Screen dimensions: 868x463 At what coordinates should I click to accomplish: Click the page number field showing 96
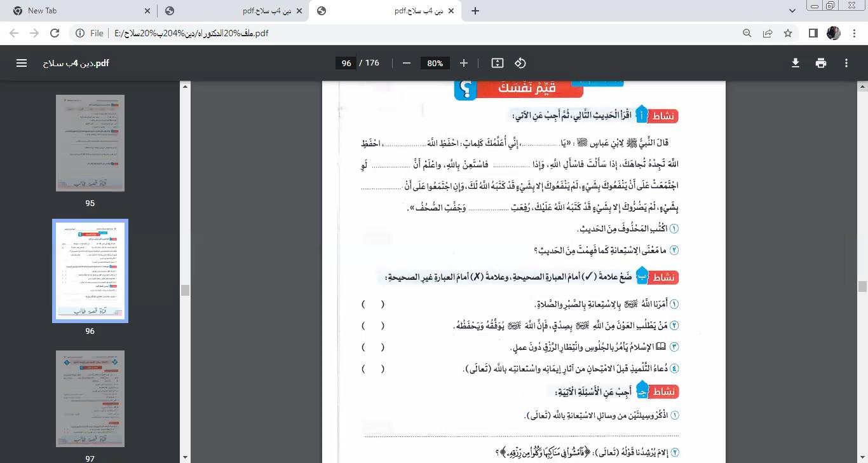coord(346,63)
